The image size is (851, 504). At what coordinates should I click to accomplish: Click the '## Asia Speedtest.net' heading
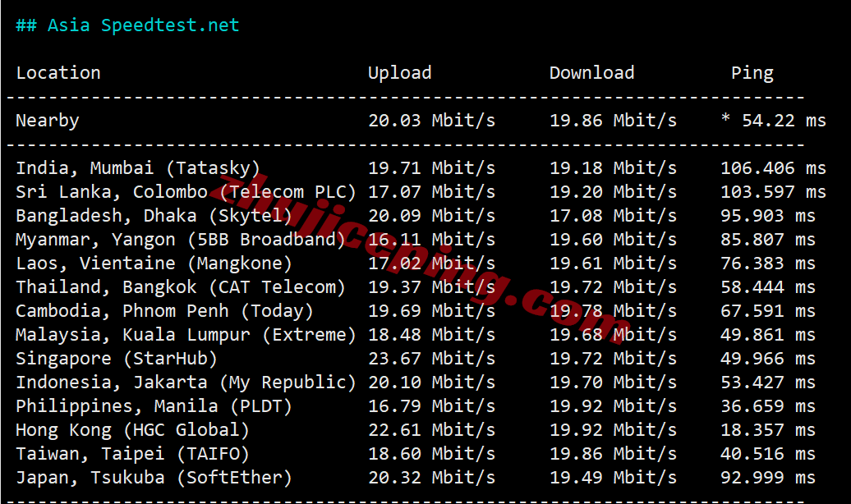click(x=127, y=25)
